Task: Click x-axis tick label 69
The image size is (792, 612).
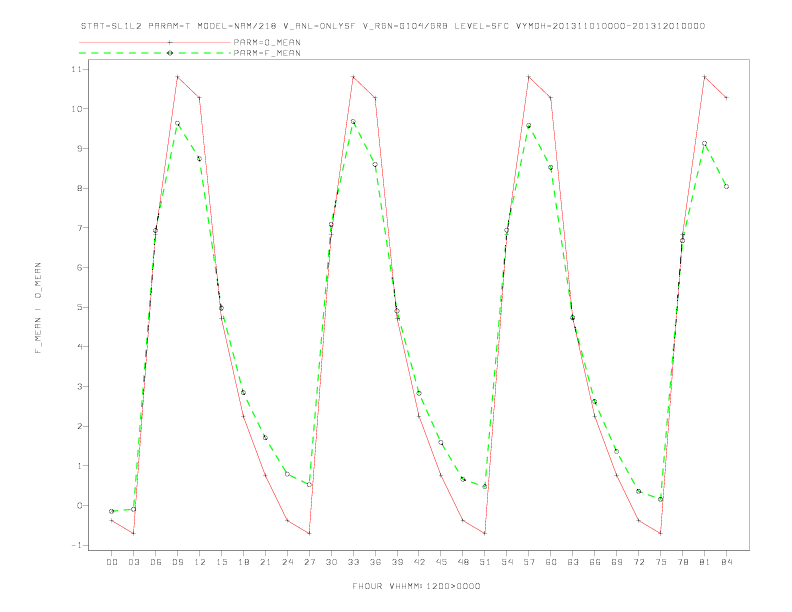Action: click(x=617, y=562)
